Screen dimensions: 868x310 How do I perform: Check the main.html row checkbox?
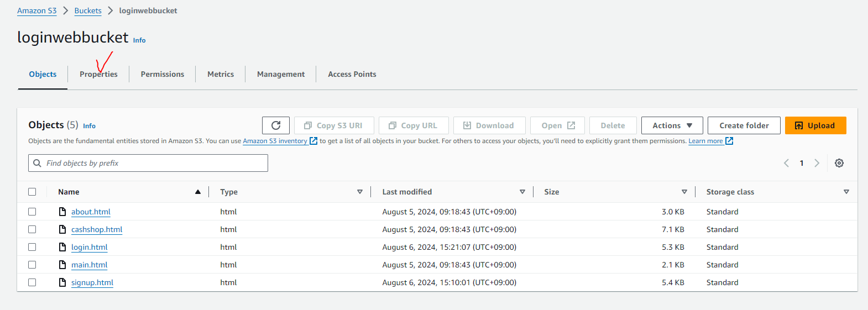point(32,265)
